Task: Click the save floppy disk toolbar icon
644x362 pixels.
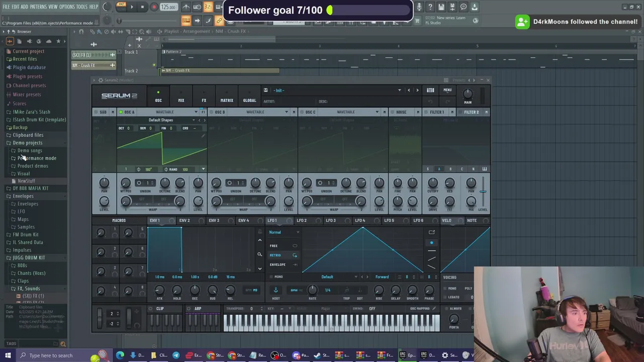Action: [x=441, y=7]
